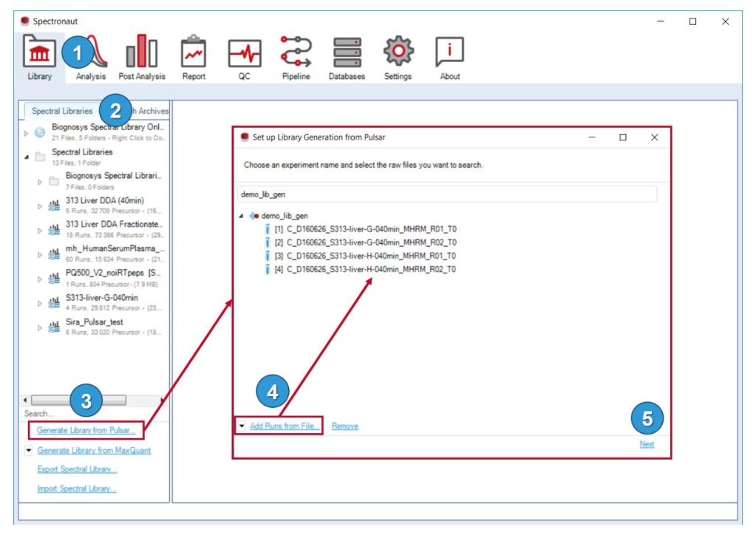
Task: Open the About page
Action: pyautogui.click(x=449, y=58)
